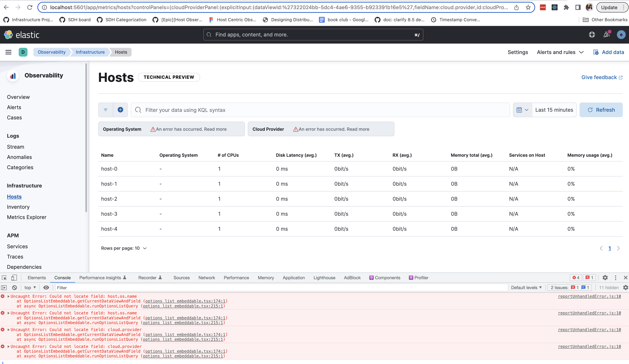This screenshot has height=364, width=629.
Task: Reload the page in the browser
Action: tap(30, 7)
